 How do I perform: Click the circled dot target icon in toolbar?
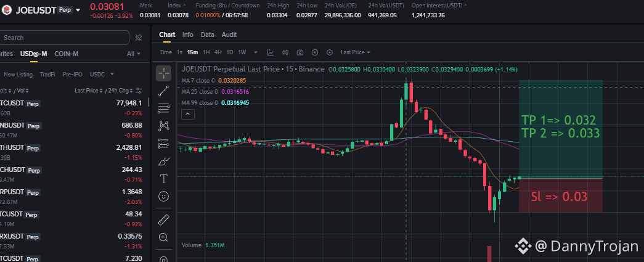tap(329, 52)
